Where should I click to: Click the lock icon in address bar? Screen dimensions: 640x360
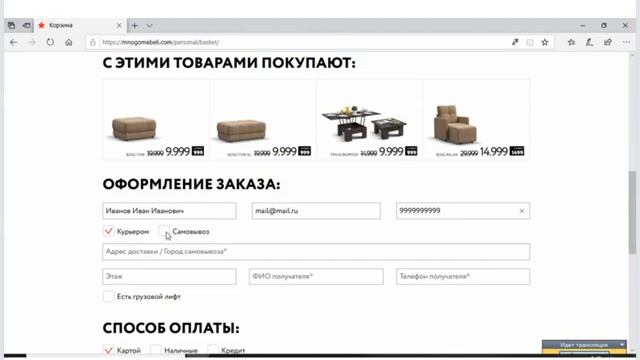pos(93,42)
